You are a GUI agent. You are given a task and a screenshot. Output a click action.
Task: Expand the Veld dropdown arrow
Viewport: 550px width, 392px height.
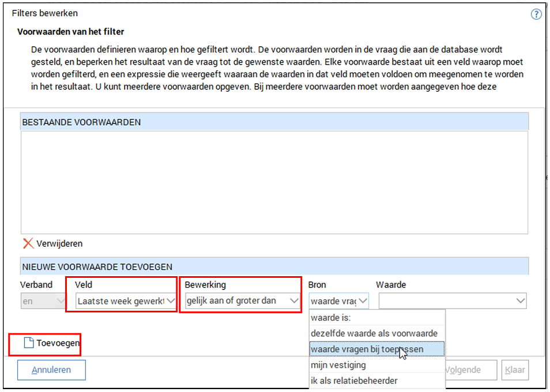click(x=171, y=300)
